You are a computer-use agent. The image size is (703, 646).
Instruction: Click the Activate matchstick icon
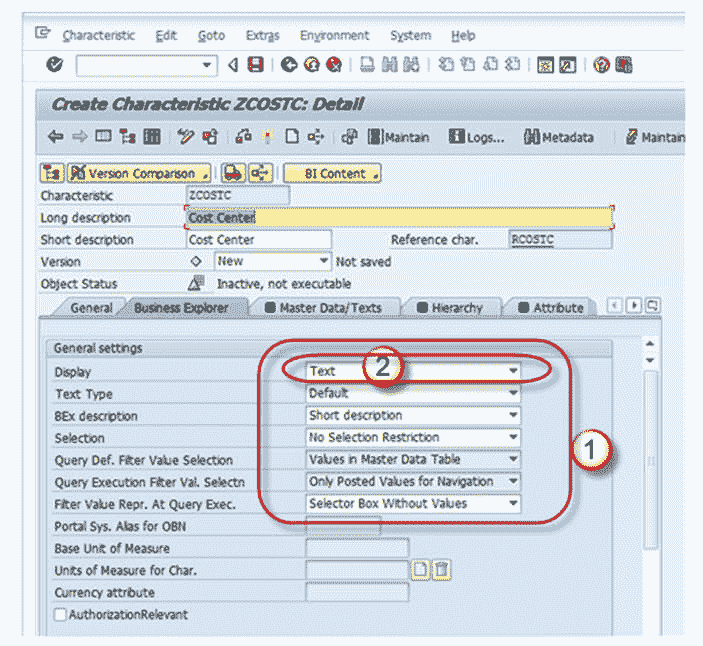coord(268,136)
